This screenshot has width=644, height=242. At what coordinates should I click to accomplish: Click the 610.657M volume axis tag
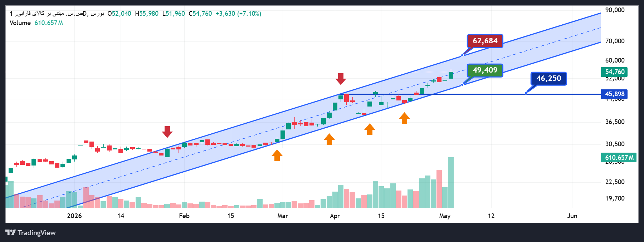(619, 158)
